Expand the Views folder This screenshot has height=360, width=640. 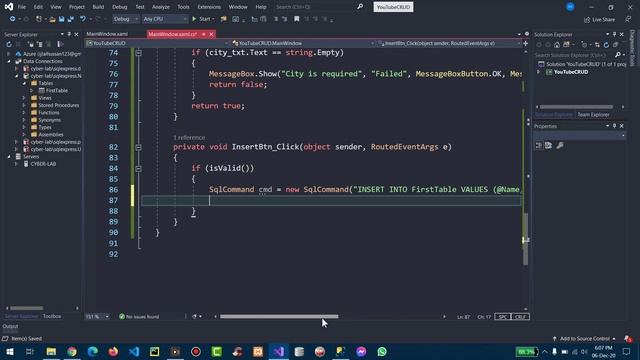click(24, 98)
